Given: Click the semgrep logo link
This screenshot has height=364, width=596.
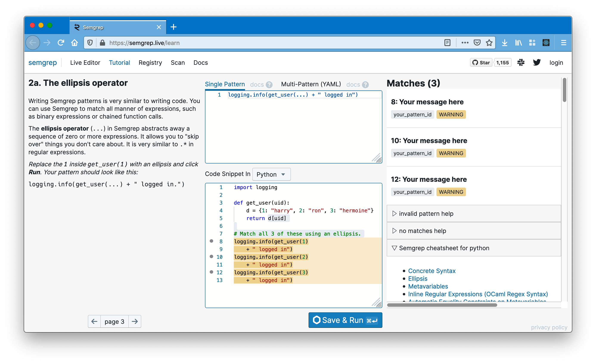Looking at the screenshot, I should pos(43,63).
